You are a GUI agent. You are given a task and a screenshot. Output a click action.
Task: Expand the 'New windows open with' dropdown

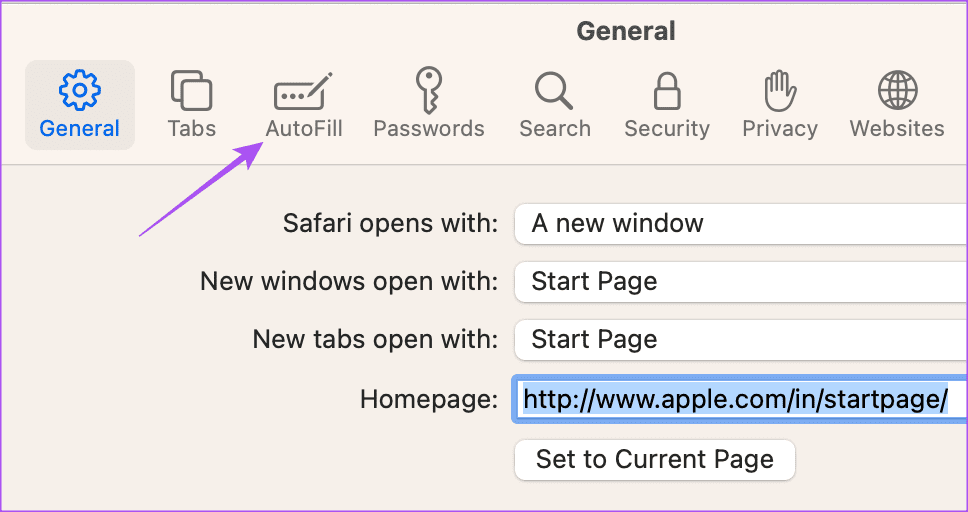(741, 282)
